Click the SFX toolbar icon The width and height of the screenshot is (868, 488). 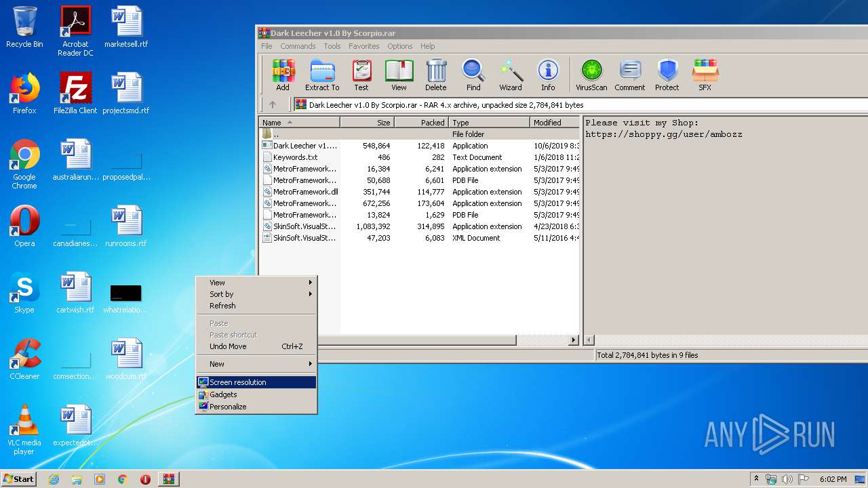point(705,75)
